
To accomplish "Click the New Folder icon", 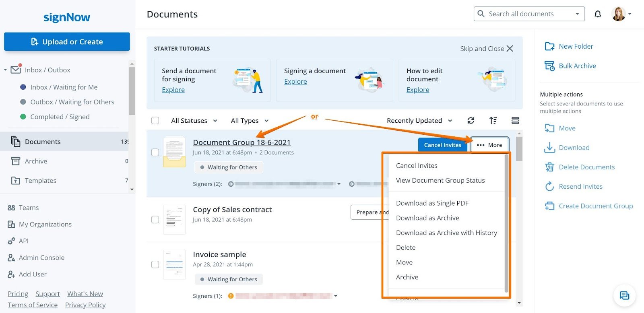I will pyautogui.click(x=549, y=46).
